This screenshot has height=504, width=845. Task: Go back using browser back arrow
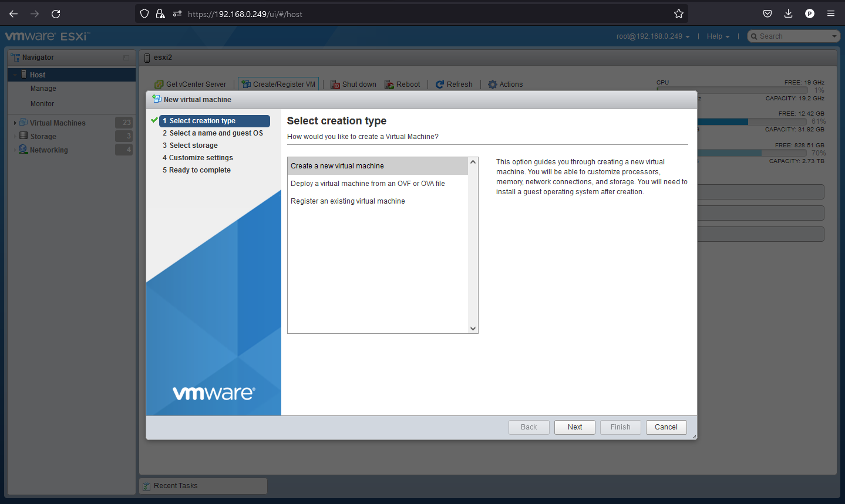(x=14, y=13)
